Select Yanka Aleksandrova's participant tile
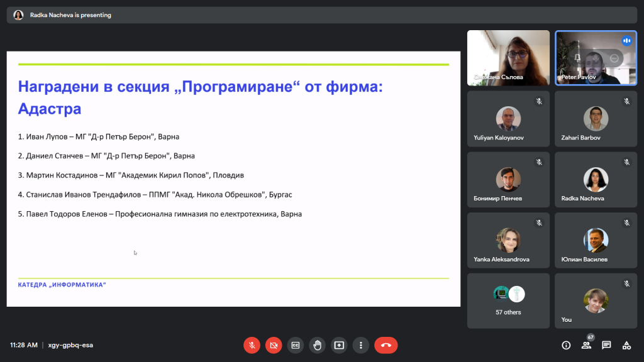 tap(508, 241)
